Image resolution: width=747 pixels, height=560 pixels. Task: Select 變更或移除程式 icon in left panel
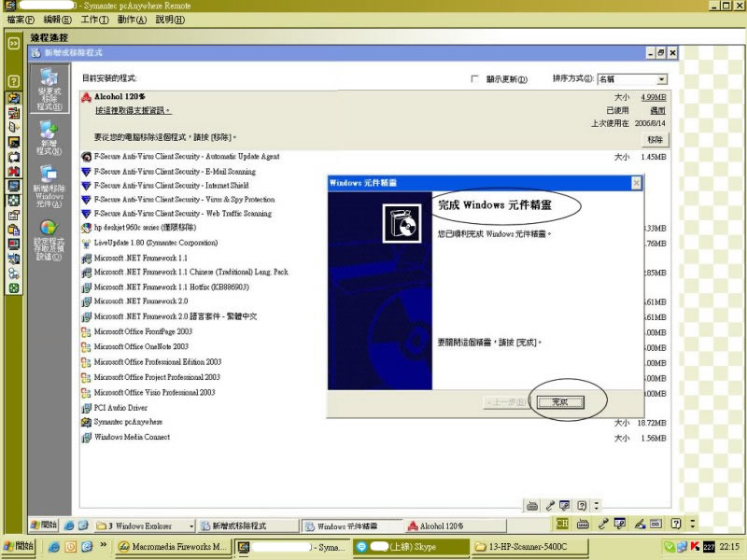click(x=49, y=90)
